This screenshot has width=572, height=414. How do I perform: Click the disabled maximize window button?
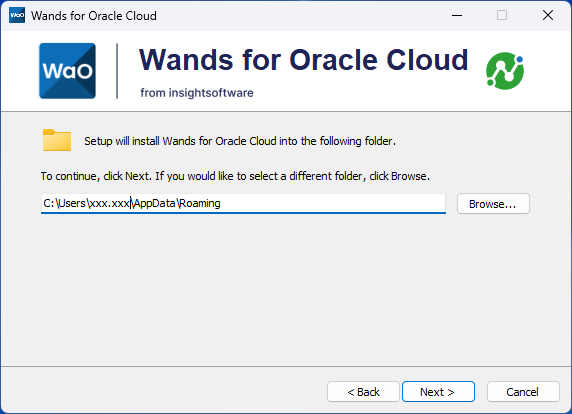click(502, 15)
